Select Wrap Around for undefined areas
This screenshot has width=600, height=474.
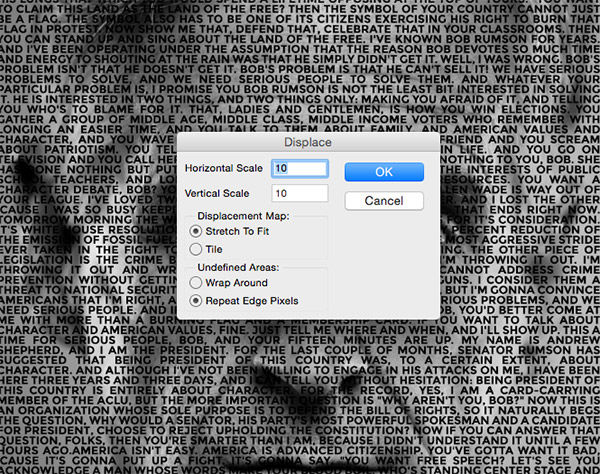point(228,283)
